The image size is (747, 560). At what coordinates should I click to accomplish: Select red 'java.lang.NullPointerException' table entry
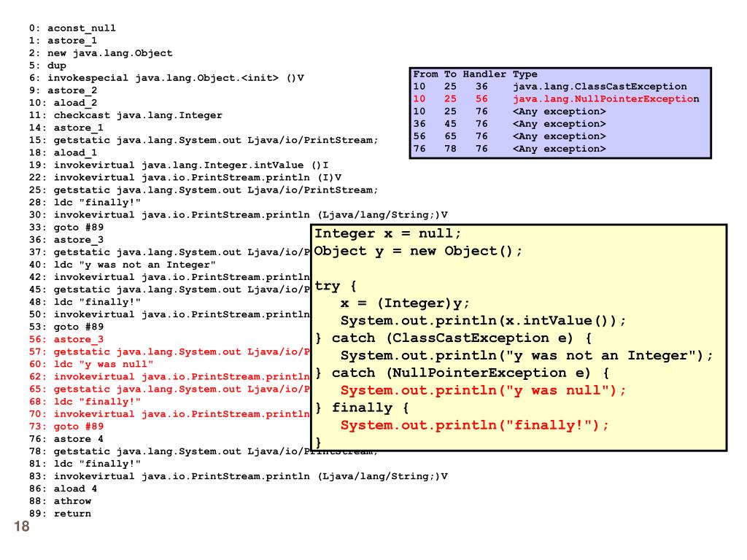pyautogui.click(x=606, y=98)
